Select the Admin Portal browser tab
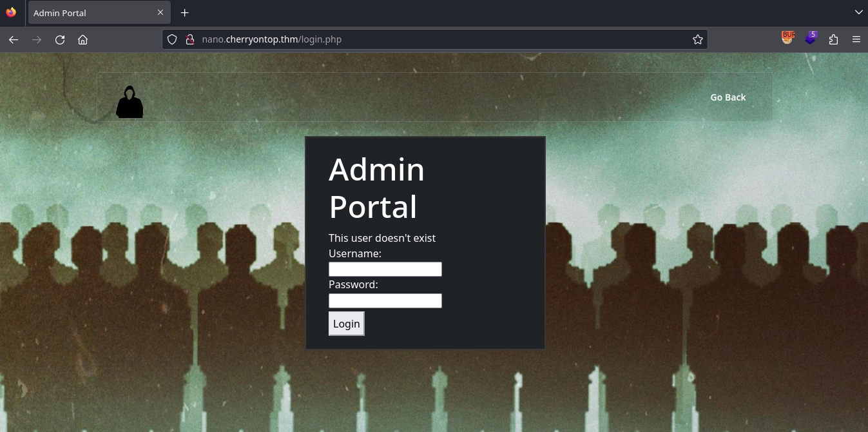868x432 pixels. tap(90, 13)
